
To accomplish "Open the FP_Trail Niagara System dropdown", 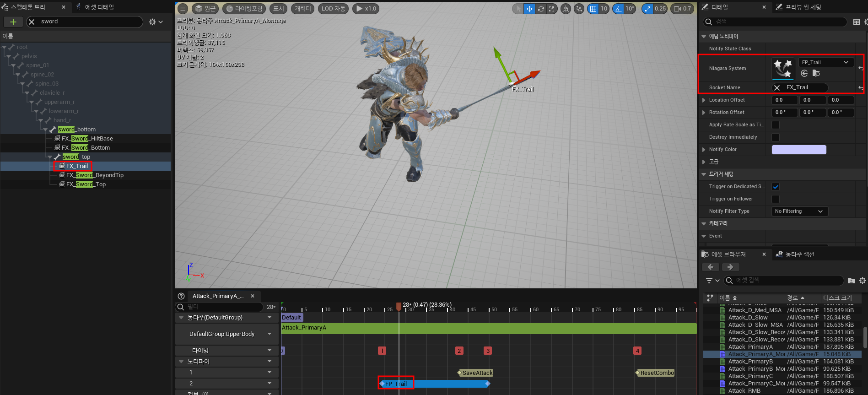I will tap(826, 62).
